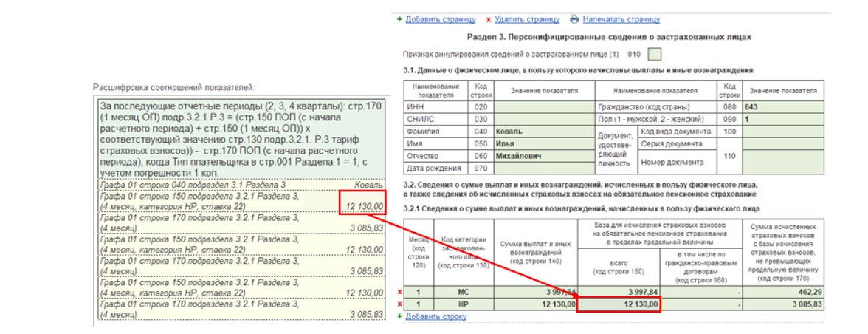The image size is (868, 334).
Task: Click the printer icon next to Напечатать страницу
Action: (x=574, y=19)
